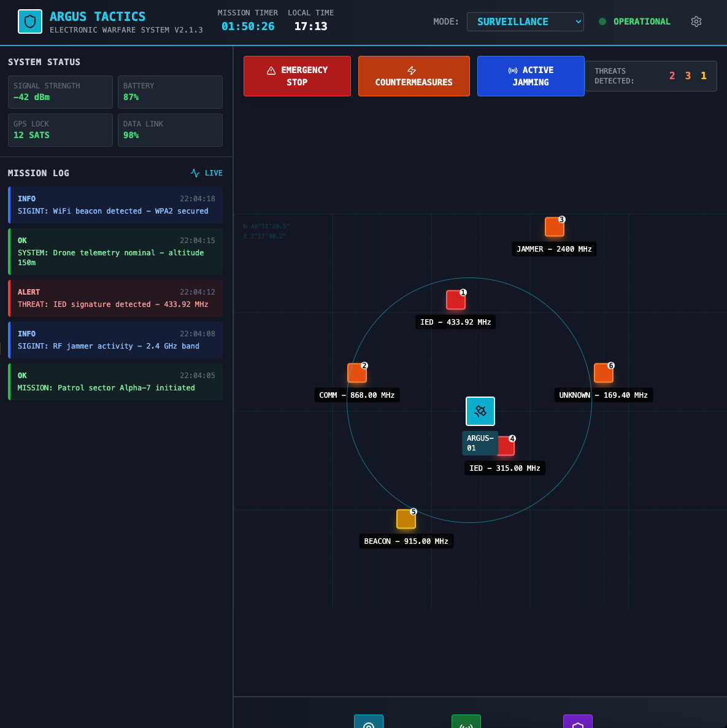Open system settings via the gear icon

696,21
